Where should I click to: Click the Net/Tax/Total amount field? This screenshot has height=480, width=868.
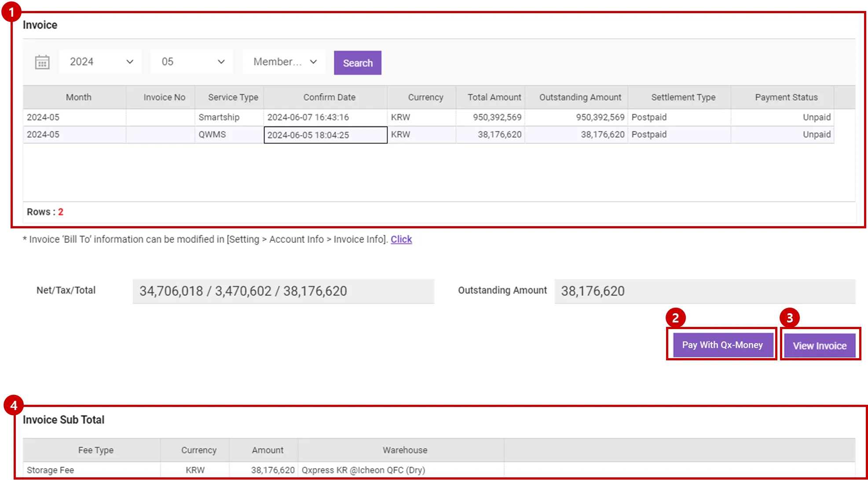(x=283, y=291)
